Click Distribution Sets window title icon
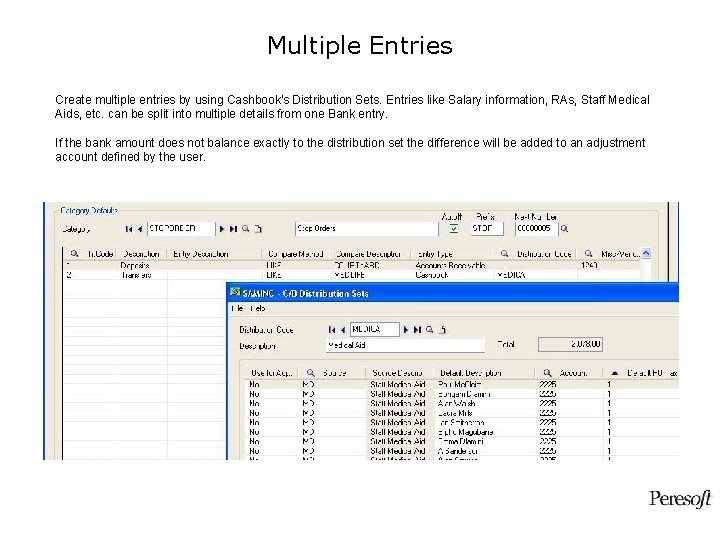The image size is (720, 540). [236, 292]
